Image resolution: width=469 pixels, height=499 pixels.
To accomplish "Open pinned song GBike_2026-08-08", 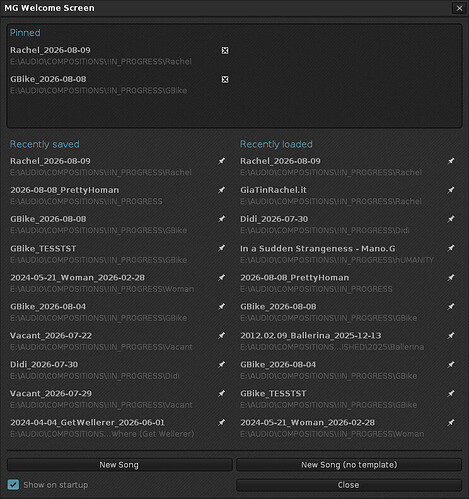I will coord(48,79).
